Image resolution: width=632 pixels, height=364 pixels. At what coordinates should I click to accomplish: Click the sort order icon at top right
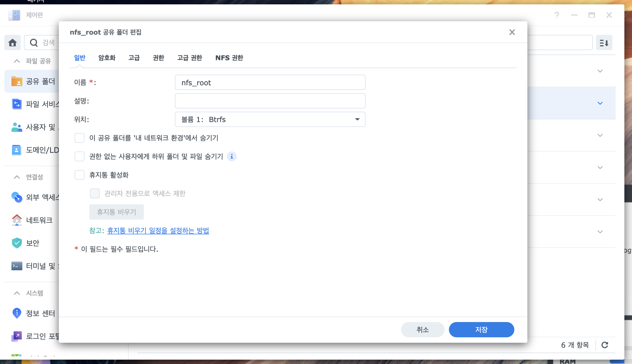click(x=604, y=43)
